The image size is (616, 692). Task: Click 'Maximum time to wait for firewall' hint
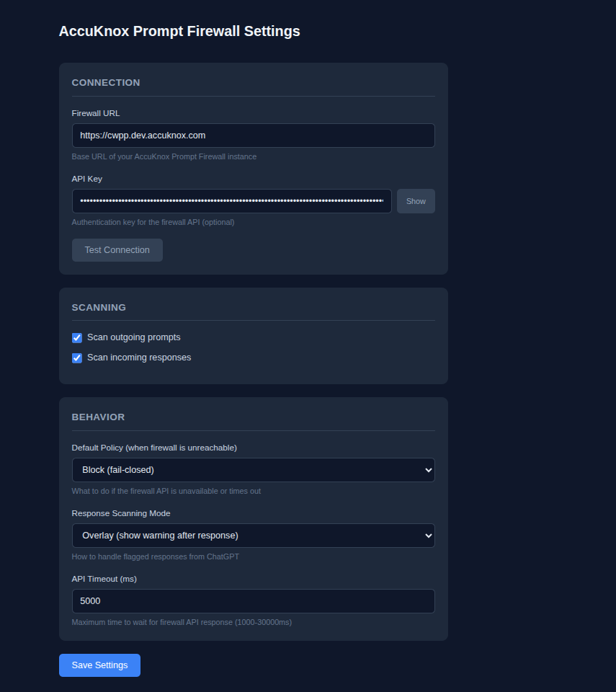(x=182, y=622)
